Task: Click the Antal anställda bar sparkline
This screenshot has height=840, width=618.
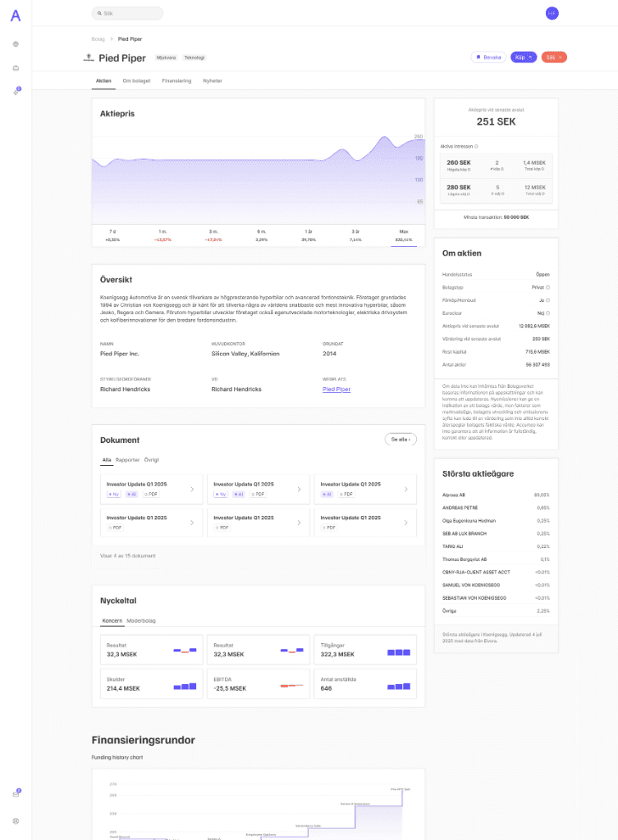Action: tap(399, 687)
